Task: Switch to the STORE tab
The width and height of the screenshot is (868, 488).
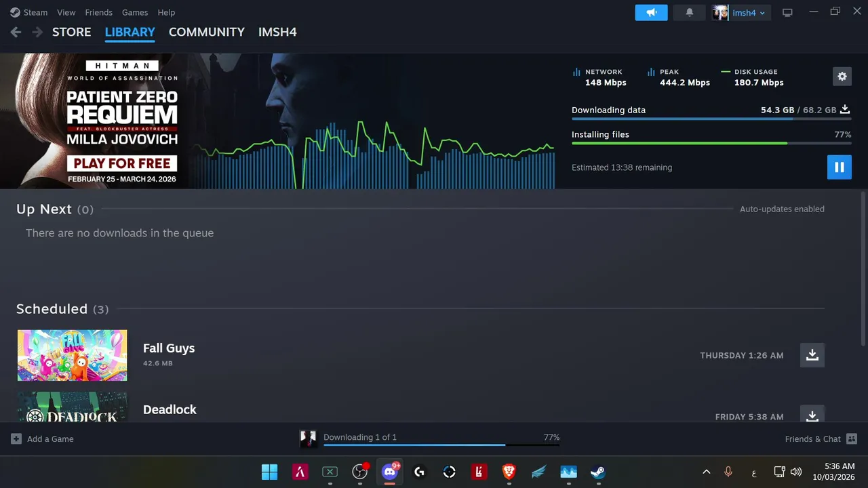Action: tap(71, 32)
